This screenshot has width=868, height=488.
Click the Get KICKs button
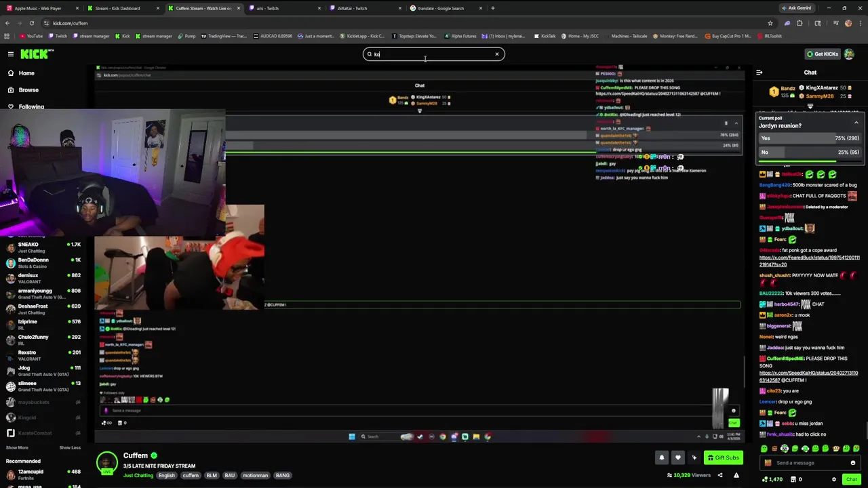(822, 54)
